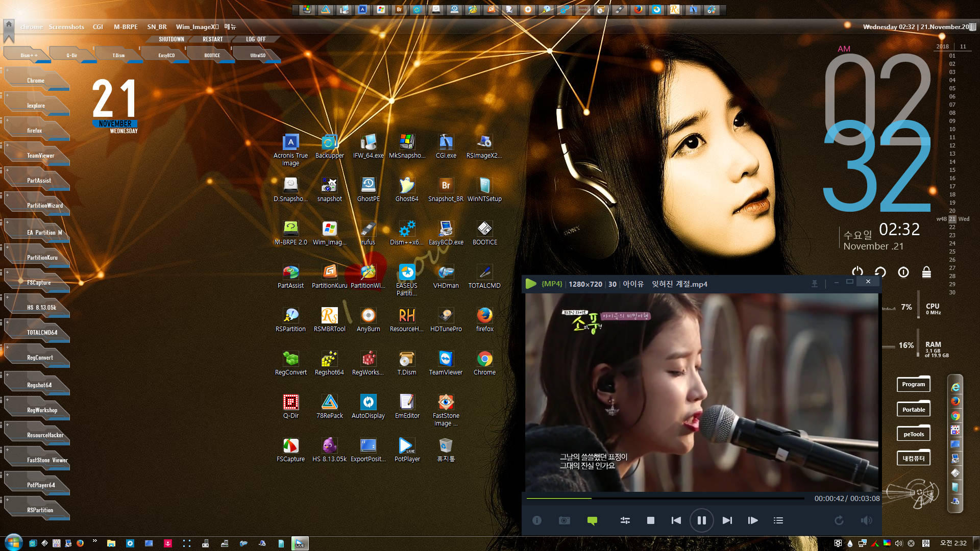Skip to previous track in PotPlayer
The image size is (980, 551).
tap(676, 520)
